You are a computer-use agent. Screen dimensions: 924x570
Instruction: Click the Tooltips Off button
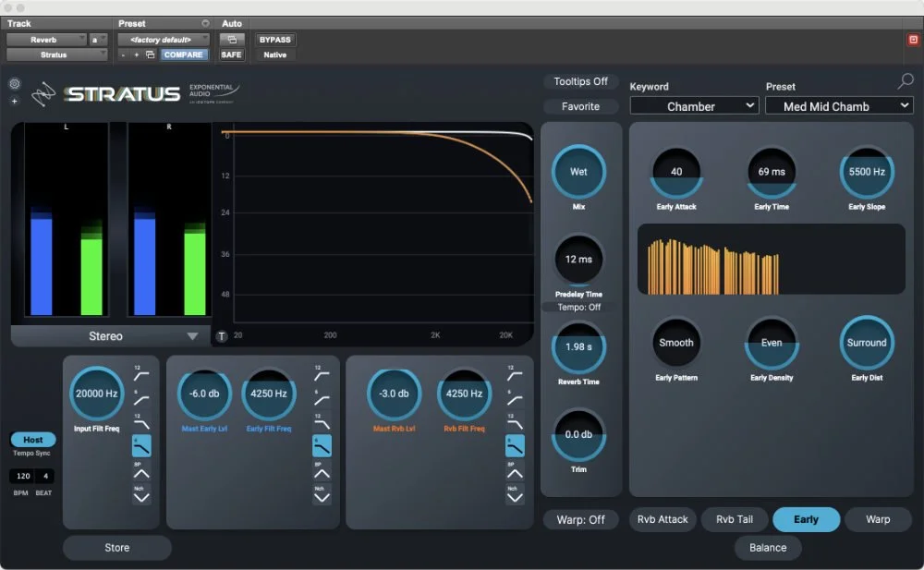pyautogui.click(x=580, y=81)
